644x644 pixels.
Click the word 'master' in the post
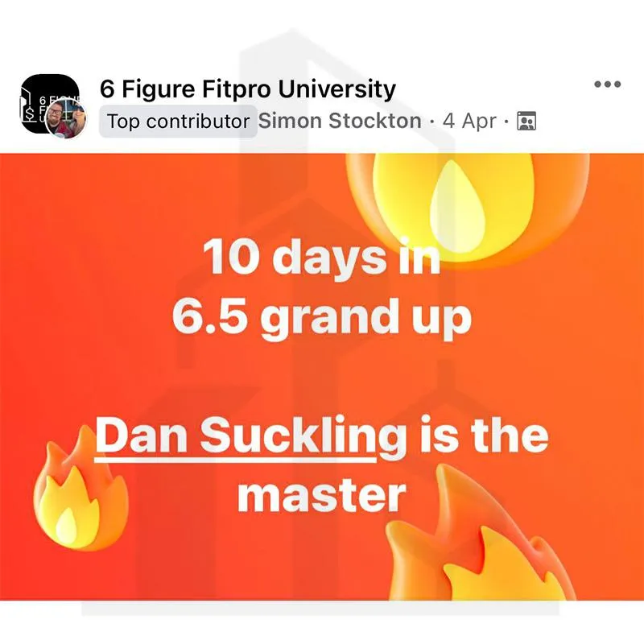click(321, 495)
